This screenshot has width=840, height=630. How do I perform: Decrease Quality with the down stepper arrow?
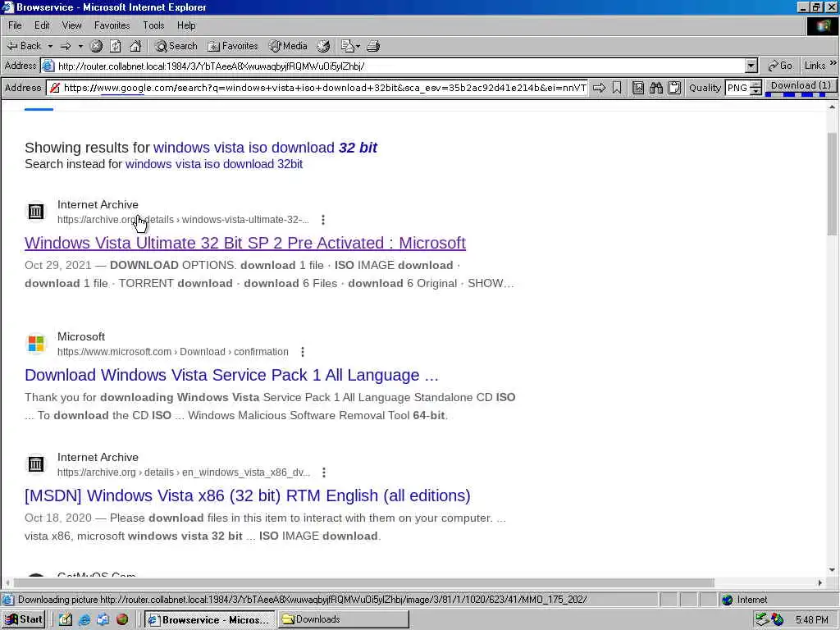756,91
